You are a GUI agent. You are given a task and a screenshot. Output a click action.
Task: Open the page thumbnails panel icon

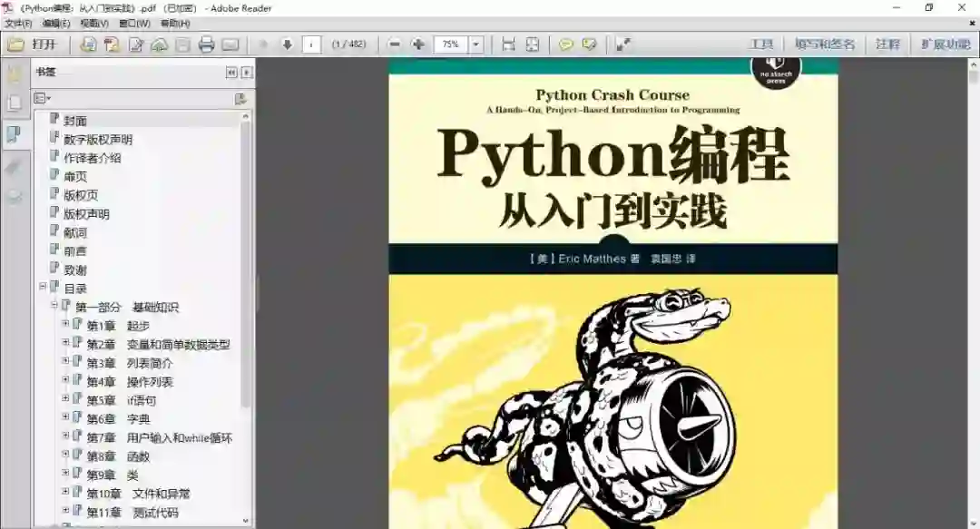point(15,103)
